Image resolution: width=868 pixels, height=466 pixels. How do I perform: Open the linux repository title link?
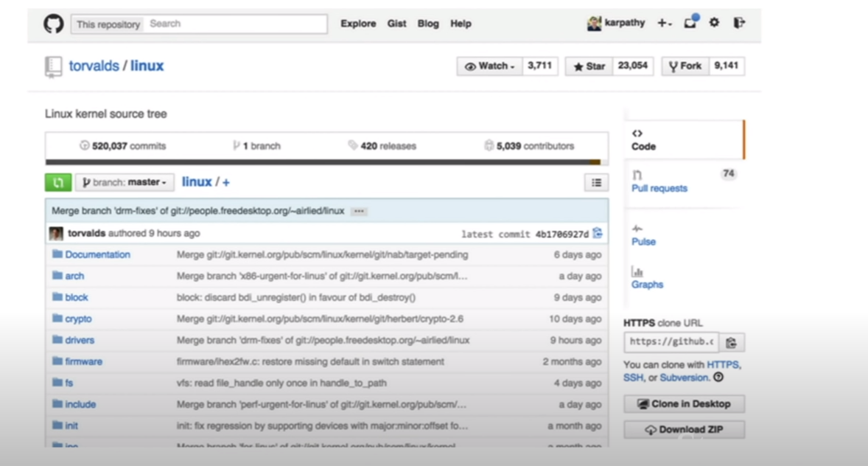tap(147, 66)
